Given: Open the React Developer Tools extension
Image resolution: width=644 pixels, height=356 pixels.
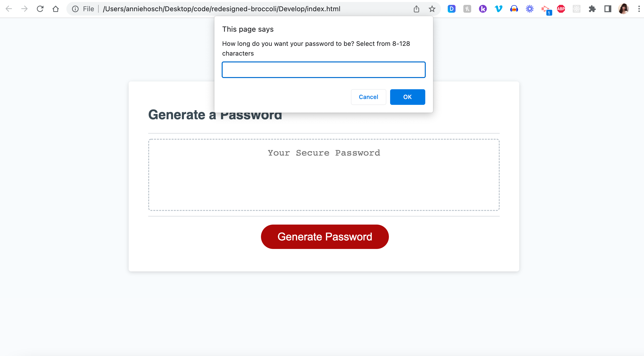Looking at the screenshot, I should click(577, 9).
